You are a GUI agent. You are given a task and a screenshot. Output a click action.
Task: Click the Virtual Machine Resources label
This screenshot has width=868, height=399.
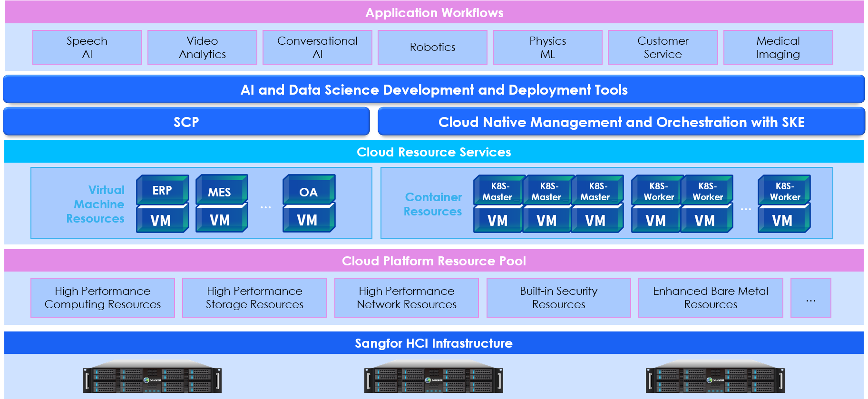96,204
